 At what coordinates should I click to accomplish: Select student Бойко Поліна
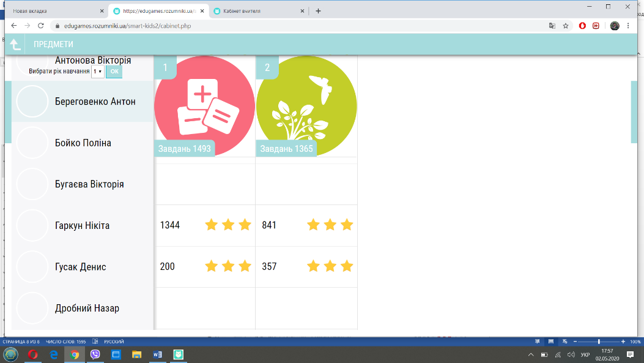pyautogui.click(x=83, y=143)
